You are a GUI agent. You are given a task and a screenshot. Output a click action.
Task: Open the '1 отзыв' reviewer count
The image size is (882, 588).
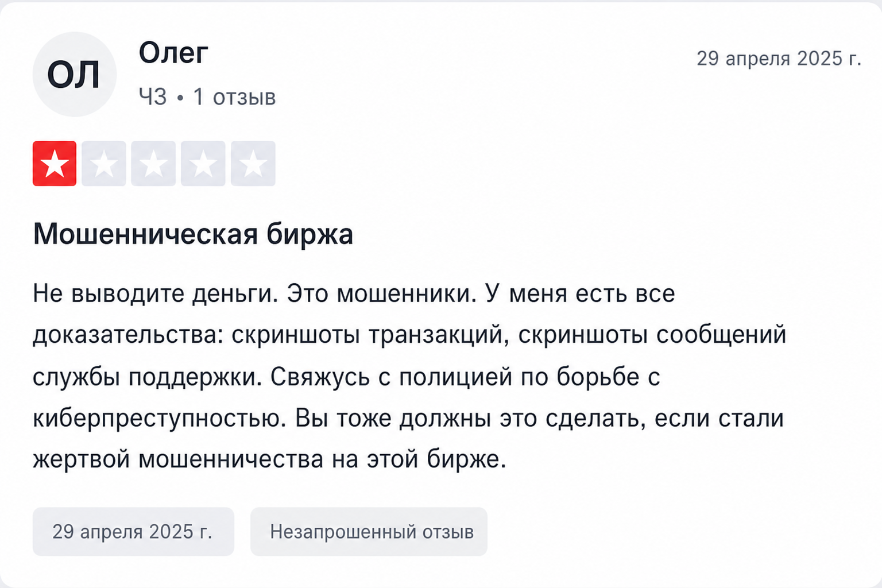(x=234, y=97)
